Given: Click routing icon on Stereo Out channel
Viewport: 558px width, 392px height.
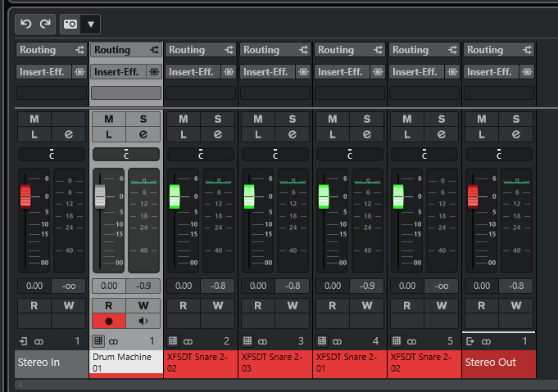Looking at the screenshot, I should click(x=527, y=50).
